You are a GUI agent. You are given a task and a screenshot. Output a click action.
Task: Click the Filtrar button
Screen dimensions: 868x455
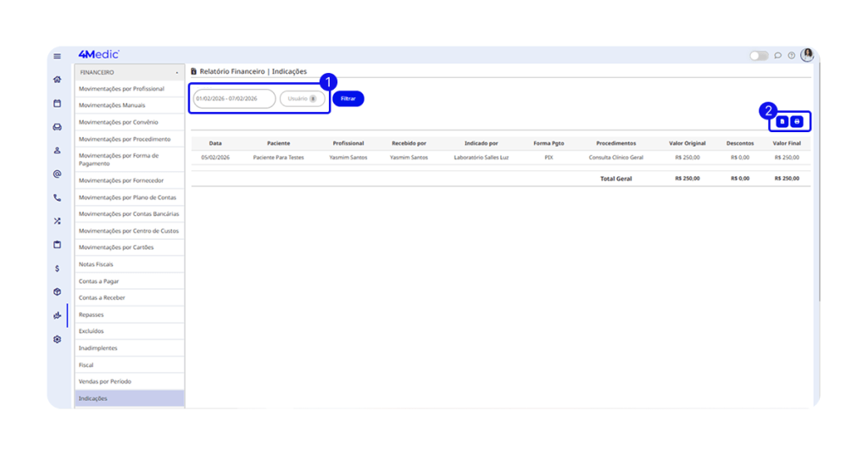pyautogui.click(x=348, y=98)
